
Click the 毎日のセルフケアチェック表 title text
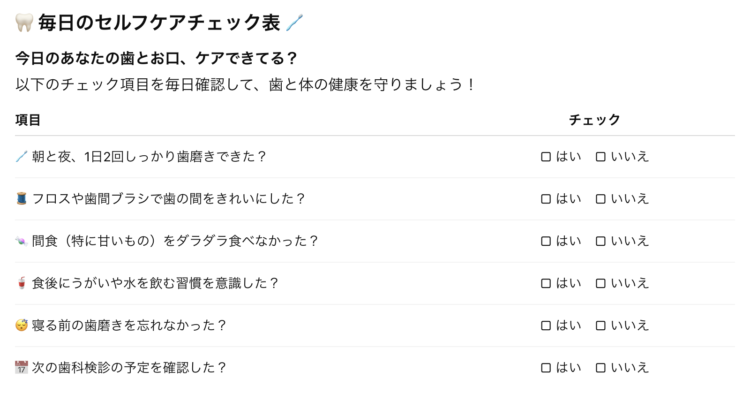pyautogui.click(x=159, y=22)
